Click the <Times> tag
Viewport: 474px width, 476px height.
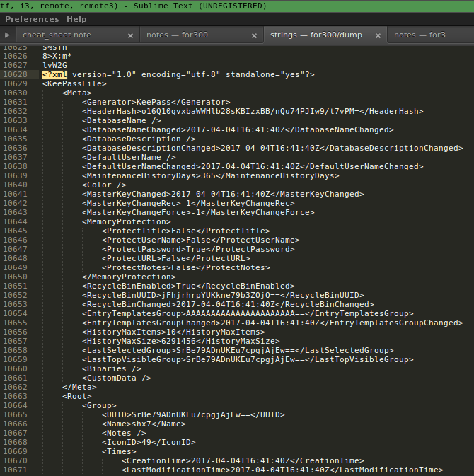(x=119, y=451)
